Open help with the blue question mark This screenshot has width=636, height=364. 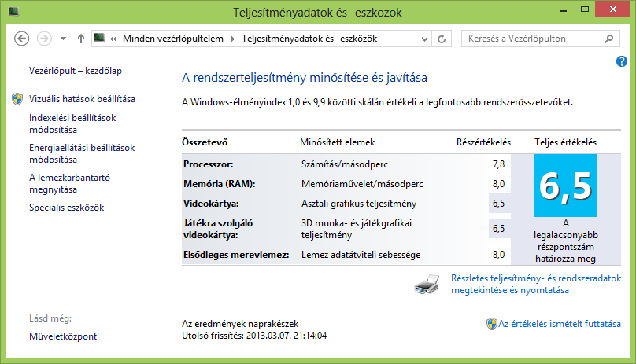point(621,61)
